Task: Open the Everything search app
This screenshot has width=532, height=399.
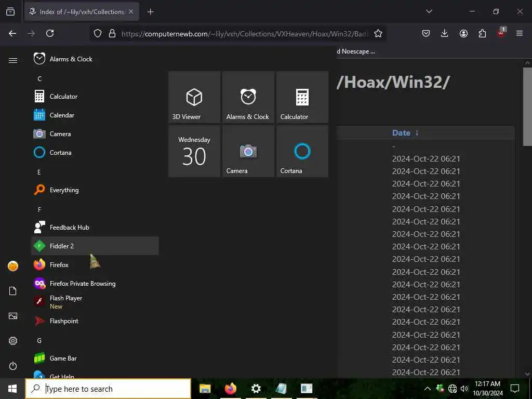Action: pos(95,190)
